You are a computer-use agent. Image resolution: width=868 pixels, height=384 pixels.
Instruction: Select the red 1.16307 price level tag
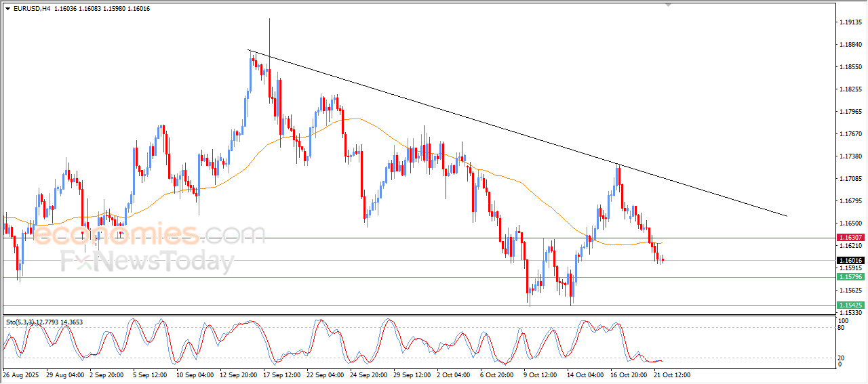(x=850, y=238)
